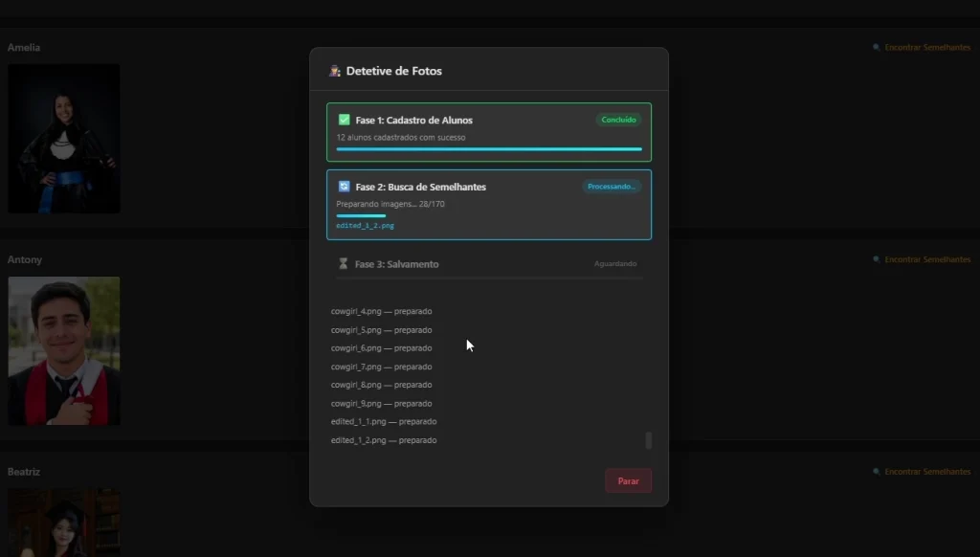This screenshot has width=980, height=557.
Task: Click the Processando status badge
Action: [x=612, y=187]
